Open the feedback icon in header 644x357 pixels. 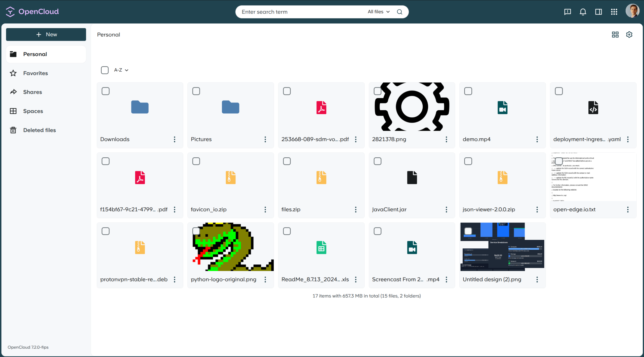568,12
